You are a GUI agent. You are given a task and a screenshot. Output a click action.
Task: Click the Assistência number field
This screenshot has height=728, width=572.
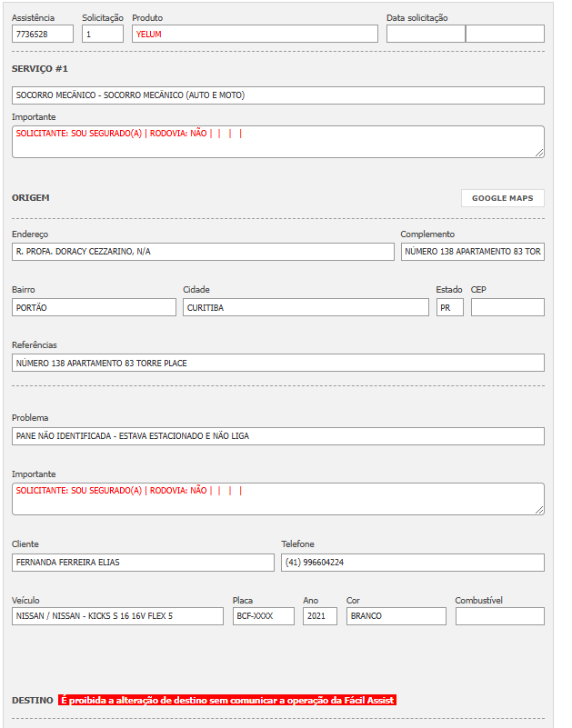point(43,34)
